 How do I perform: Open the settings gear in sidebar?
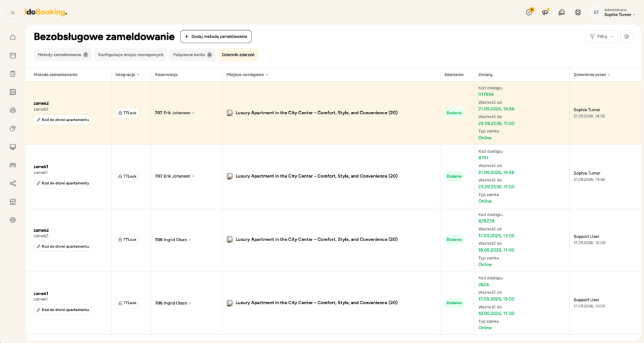(13, 220)
